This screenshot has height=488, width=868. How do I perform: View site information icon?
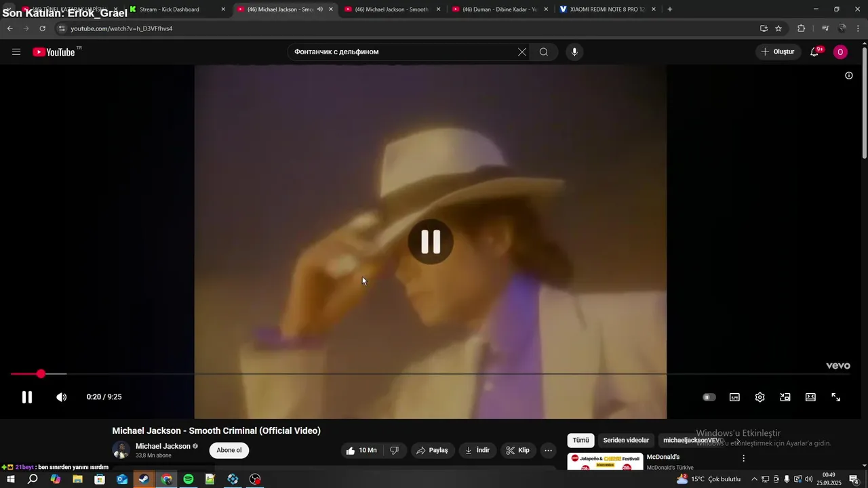coord(61,28)
